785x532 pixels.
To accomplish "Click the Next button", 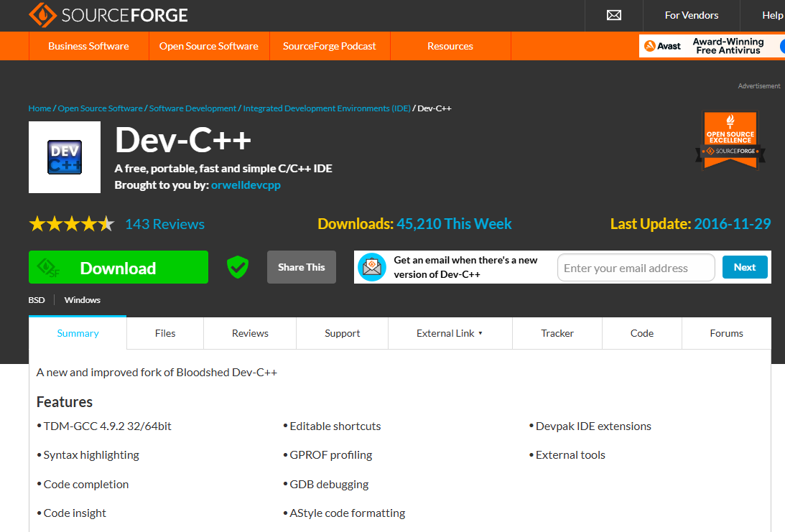I will coord(745,267).
